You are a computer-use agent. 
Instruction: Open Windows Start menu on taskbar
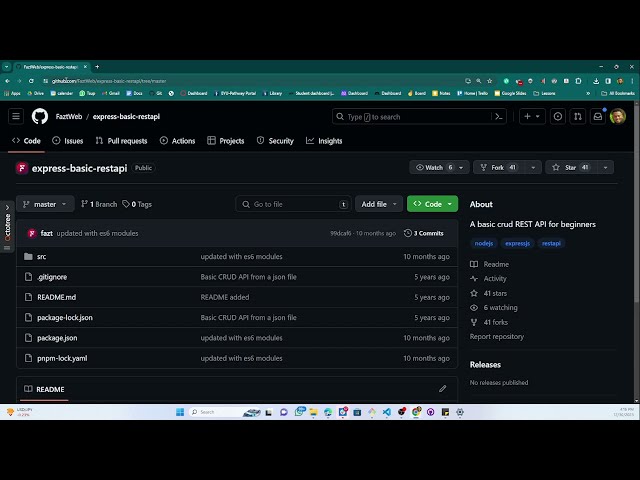point(180,412)
